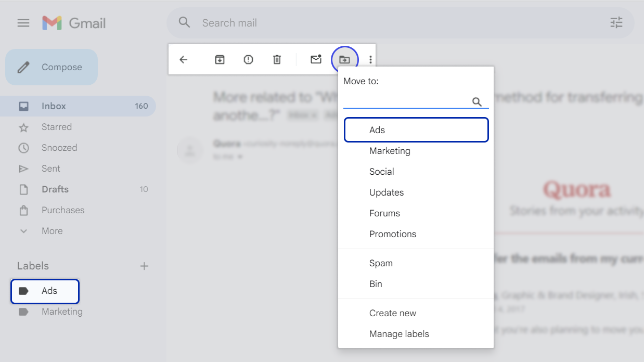The width and height of the screenshot is (644, 362).
Task: Open Manage labels
Action: coord(400,333)
